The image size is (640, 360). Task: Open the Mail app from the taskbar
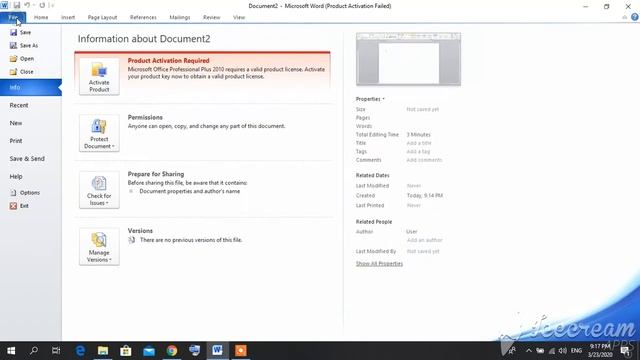[149, 351]
